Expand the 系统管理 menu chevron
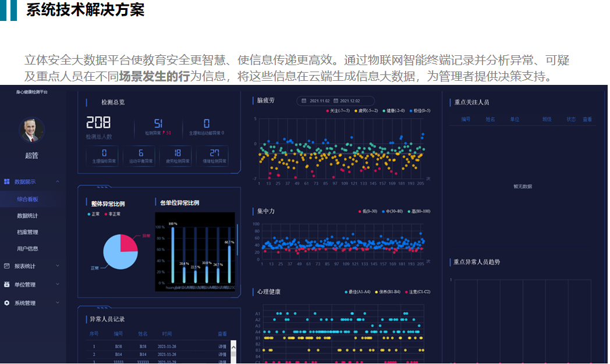 point(58,304)
